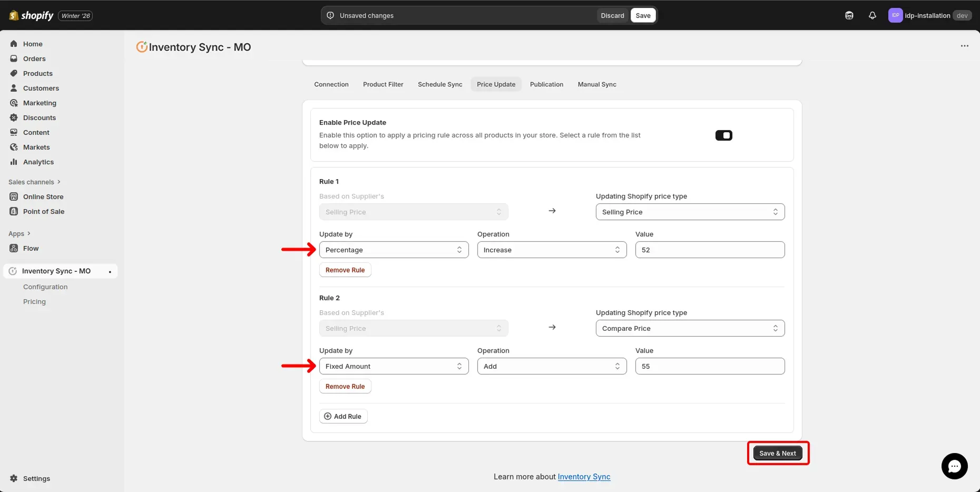Go to Analytics from the sidebar
This screenshot has width=980, height=492.
coord(38,162)
